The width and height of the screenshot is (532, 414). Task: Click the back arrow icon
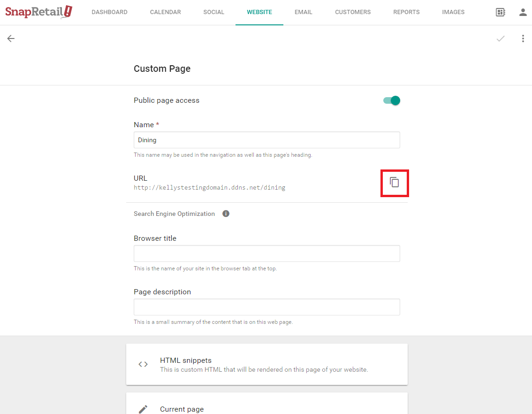[11, 38]
